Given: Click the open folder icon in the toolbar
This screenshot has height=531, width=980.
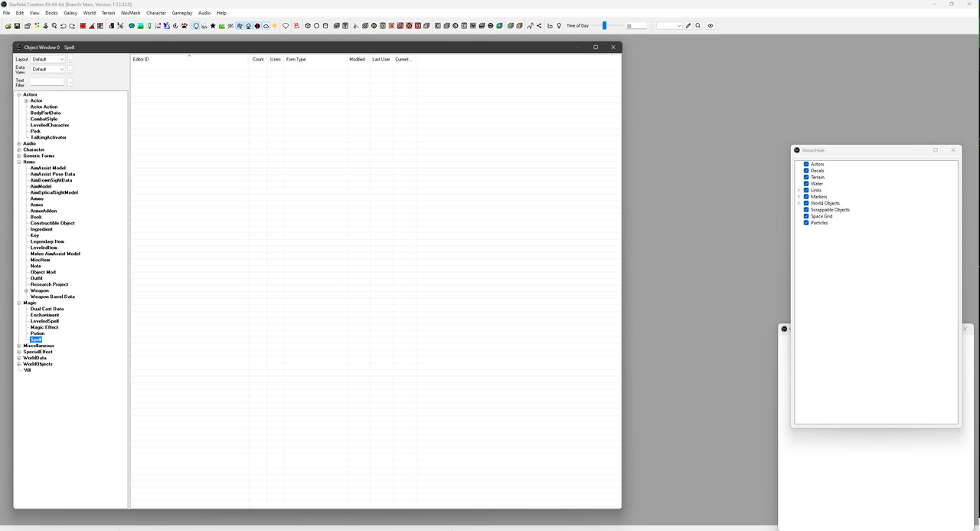Looking at the screenshot, I should (x=8, y=26).
